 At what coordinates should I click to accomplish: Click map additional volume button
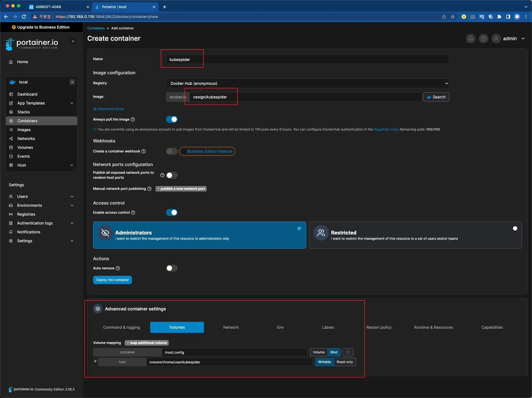[x=147, y=343]
